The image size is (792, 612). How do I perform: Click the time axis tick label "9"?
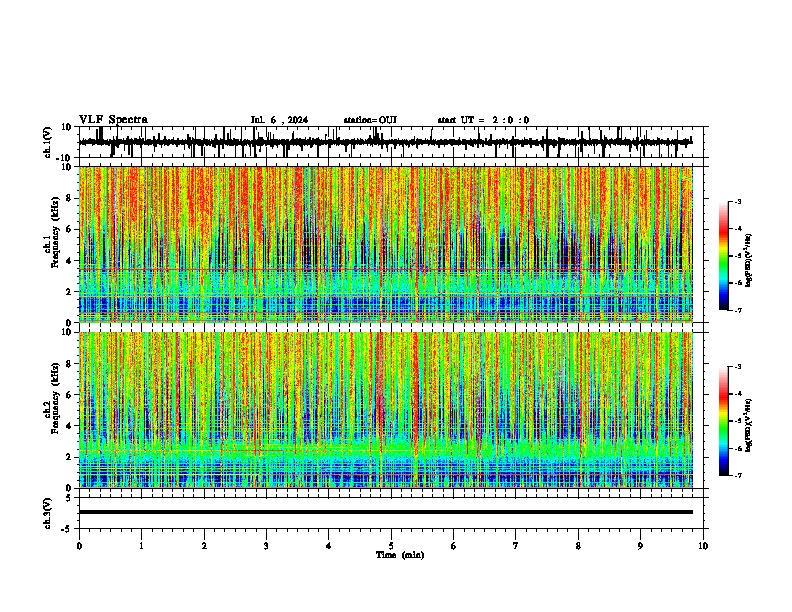640,546
